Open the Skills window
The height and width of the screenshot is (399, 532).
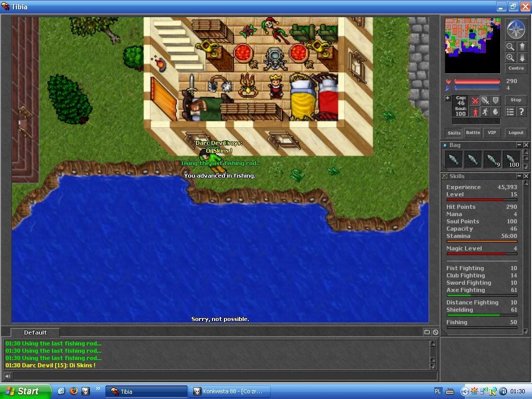[454, 132]
